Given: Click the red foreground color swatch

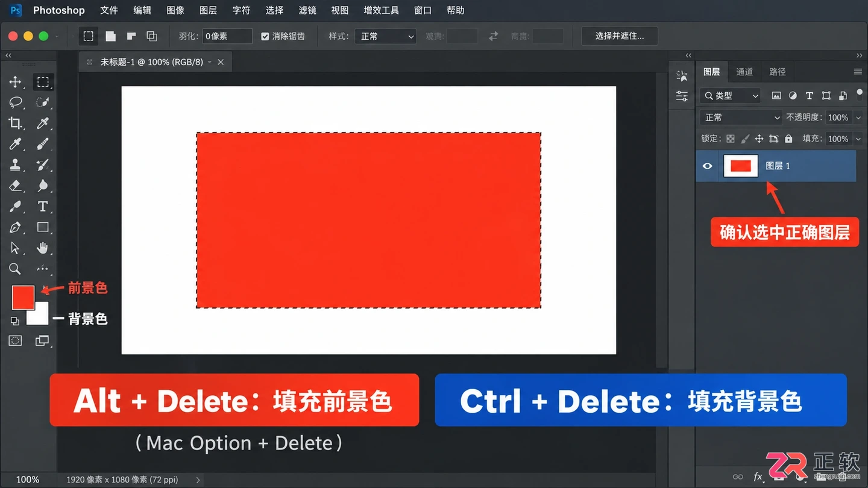Looking at the screenshot, I should click(x=23, y=296).
